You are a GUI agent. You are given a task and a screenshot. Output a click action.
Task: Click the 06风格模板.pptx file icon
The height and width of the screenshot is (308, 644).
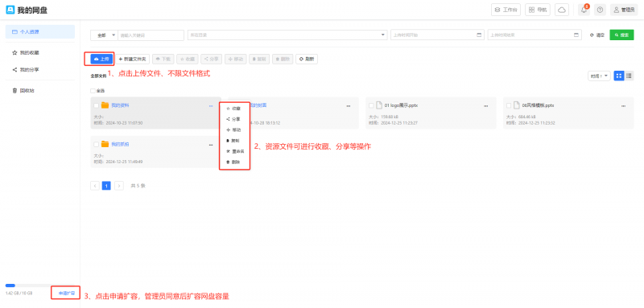point(517,105)
